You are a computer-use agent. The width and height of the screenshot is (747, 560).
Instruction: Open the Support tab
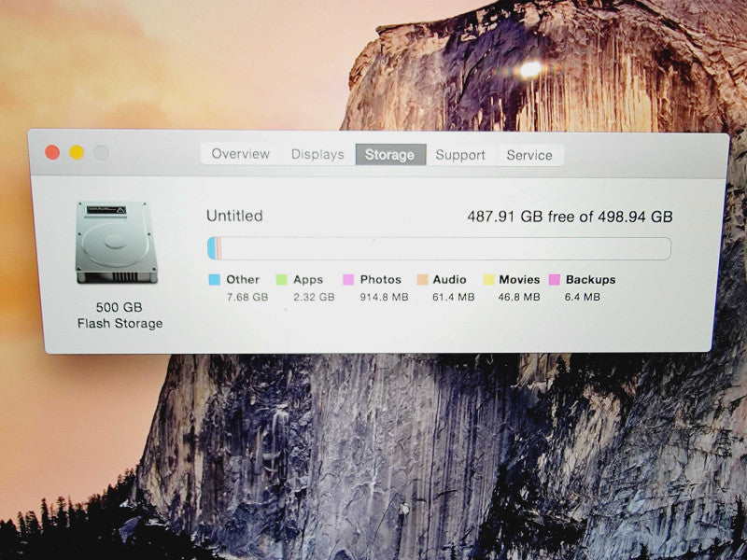pos(460,155)
